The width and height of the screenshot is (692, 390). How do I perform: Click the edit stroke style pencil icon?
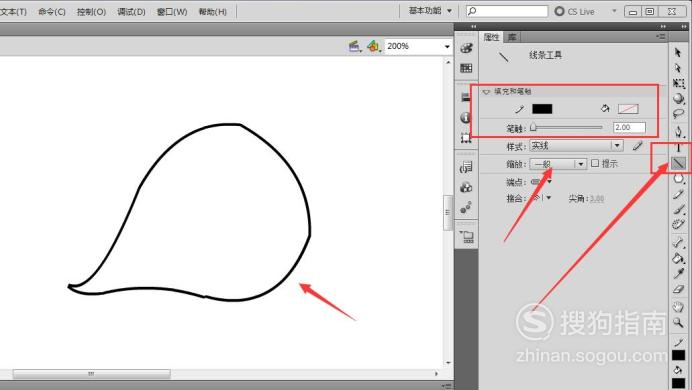[x=637, y=146]
